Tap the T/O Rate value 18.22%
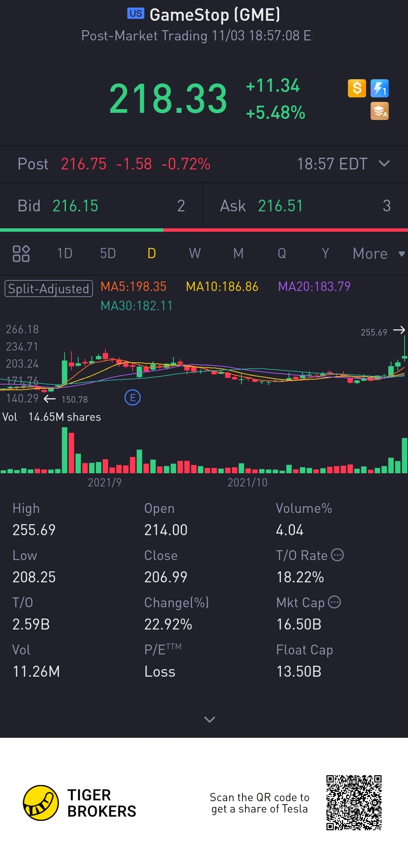 click(300, 577)
